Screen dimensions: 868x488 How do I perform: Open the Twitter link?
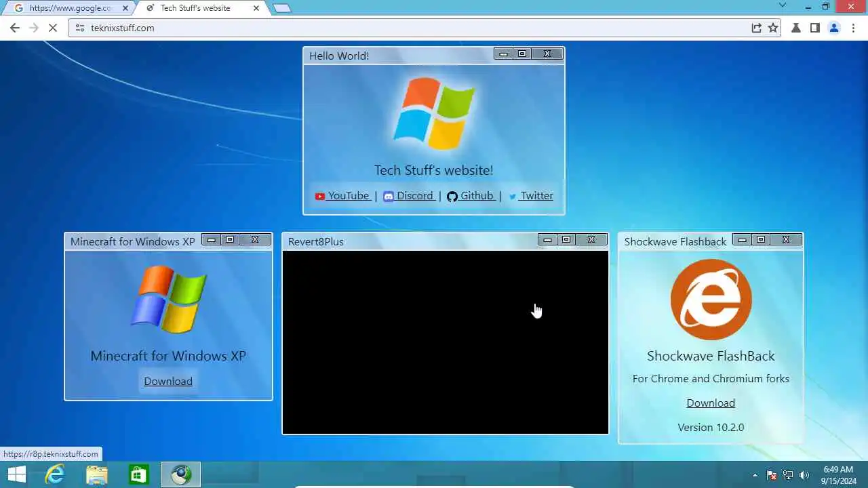click(531, 196)
